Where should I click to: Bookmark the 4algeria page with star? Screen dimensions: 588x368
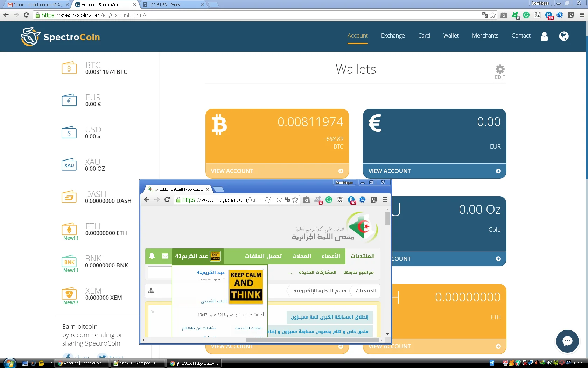[x=295, y=200]
